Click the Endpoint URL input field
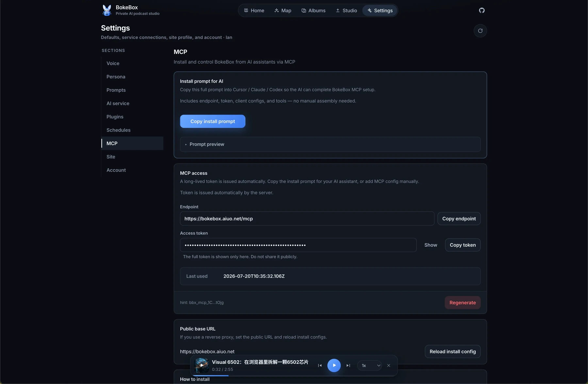Image resolution: width=588 pixels, height=384 pixels. pyautogui.click(x=307, y=219)
